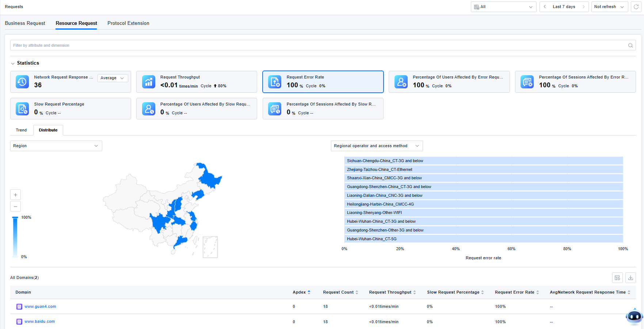Screen dimensions: 644x329
Task: Click the download icon above the domains table
Action: coord(630,278)
